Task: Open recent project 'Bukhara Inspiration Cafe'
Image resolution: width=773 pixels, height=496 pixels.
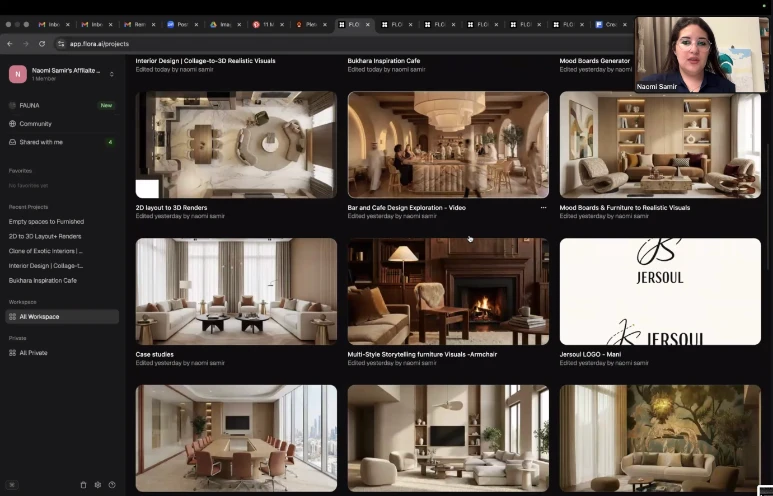Action: [43, 281]
